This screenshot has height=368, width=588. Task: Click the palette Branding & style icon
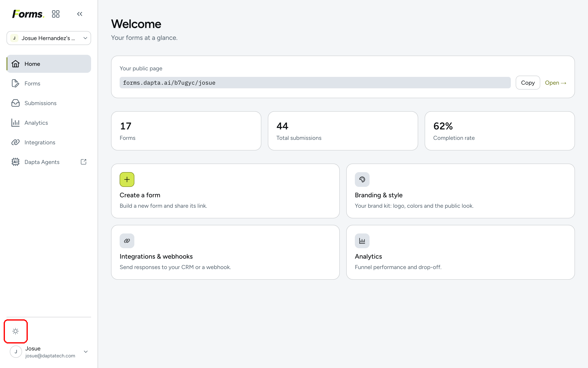click(x=362, y=180)
